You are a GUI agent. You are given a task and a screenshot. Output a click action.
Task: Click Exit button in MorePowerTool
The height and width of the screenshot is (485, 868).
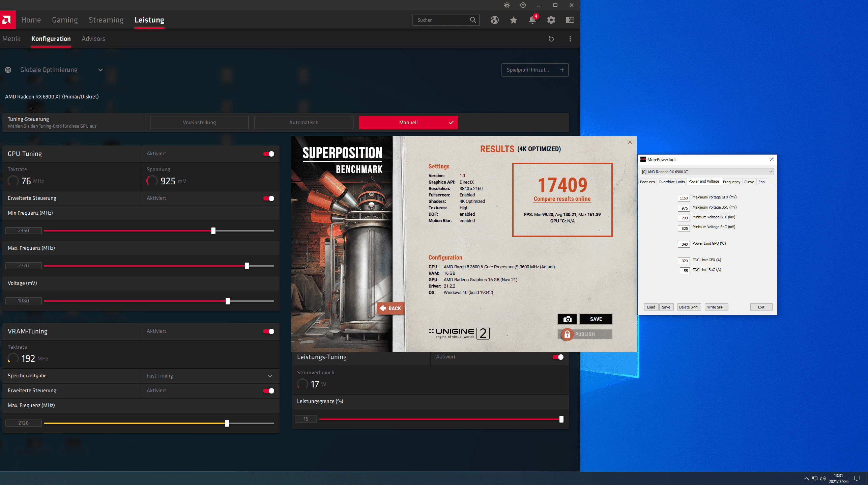pyautogui.click(x=761, y=307)
